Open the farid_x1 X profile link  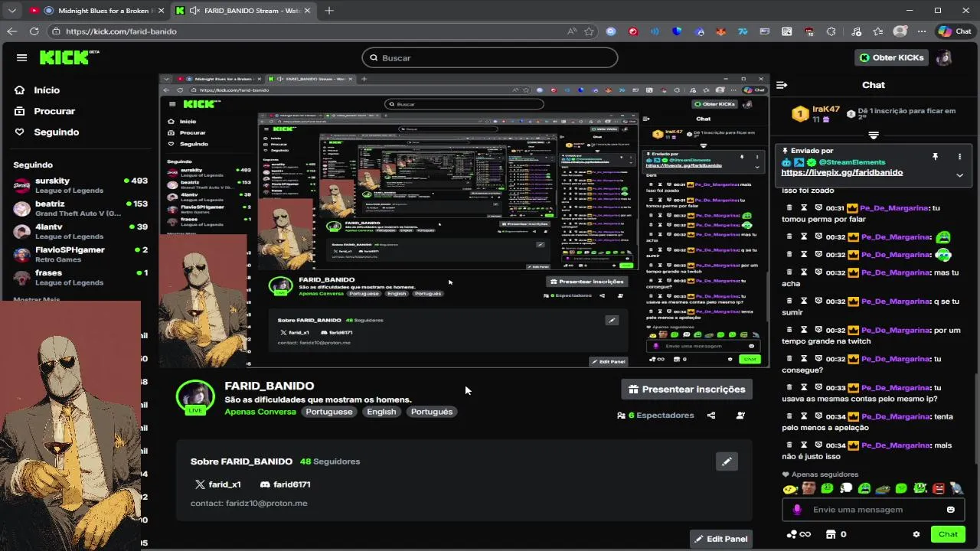218,484
